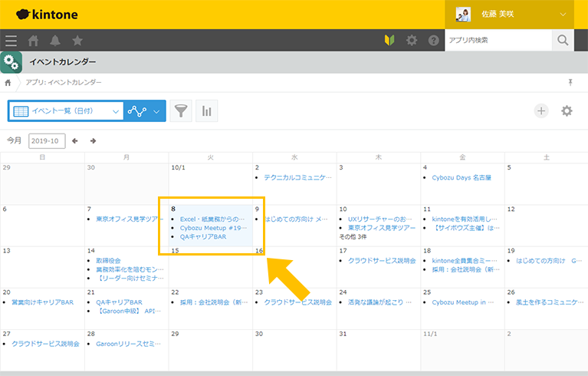Viewport: 588px width, 376px height.
Task: Open the Cybozu Days 名古屋 event
Action: [x=462, y=177]
